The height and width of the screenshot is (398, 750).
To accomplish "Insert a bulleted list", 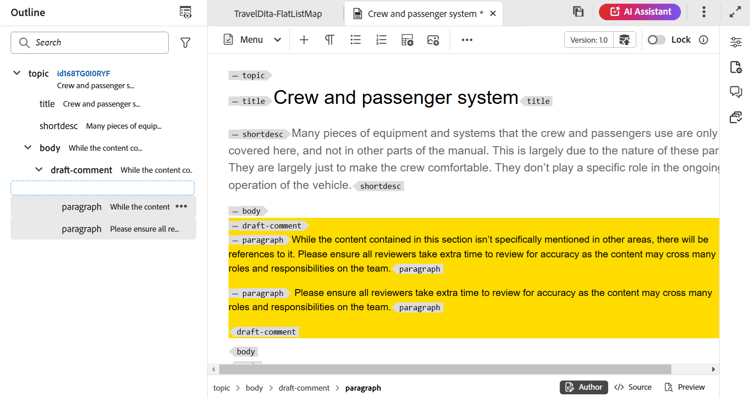I will pos(355,40).
